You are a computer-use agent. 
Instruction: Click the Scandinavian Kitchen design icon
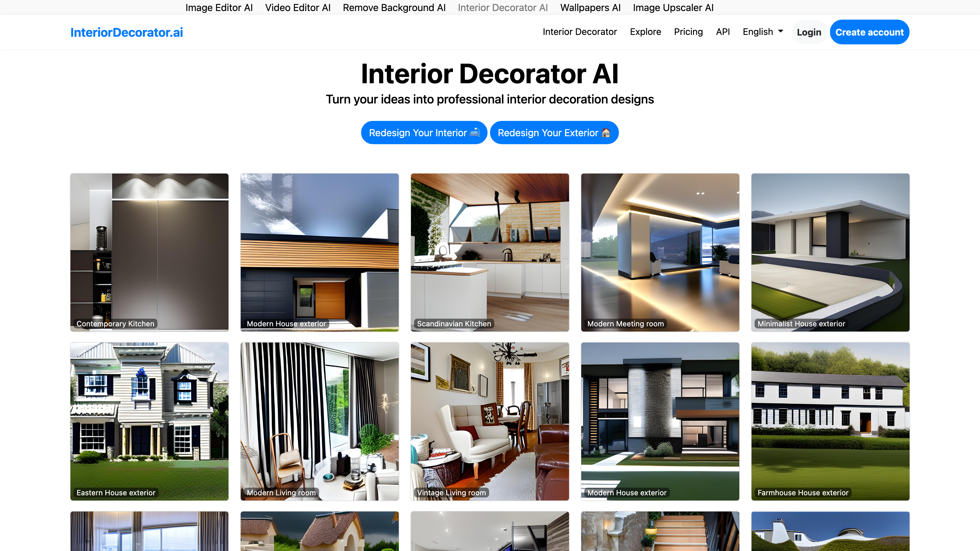click(x=489, y=252)
